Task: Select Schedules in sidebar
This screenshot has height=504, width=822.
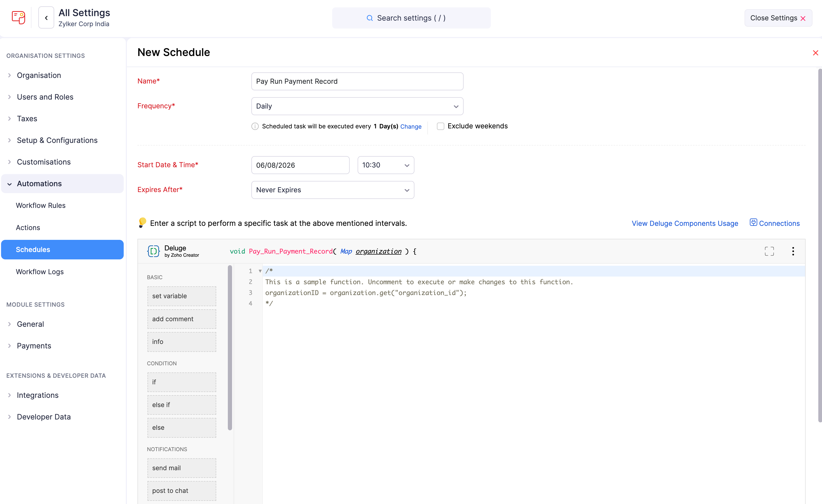Action: pyautogui.click(x=62, y=249)
